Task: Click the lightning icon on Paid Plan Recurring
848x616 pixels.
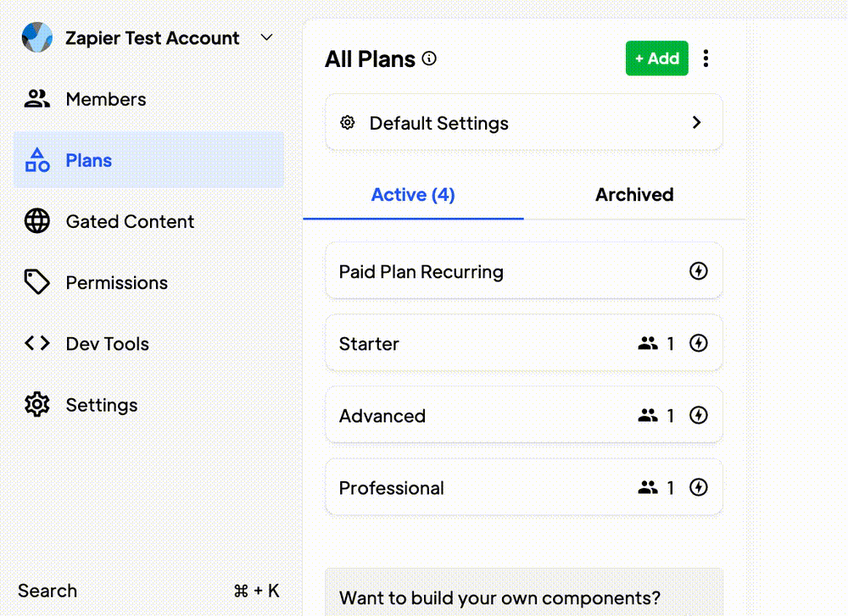Action: pyautogui.click(x=698, y=271)
